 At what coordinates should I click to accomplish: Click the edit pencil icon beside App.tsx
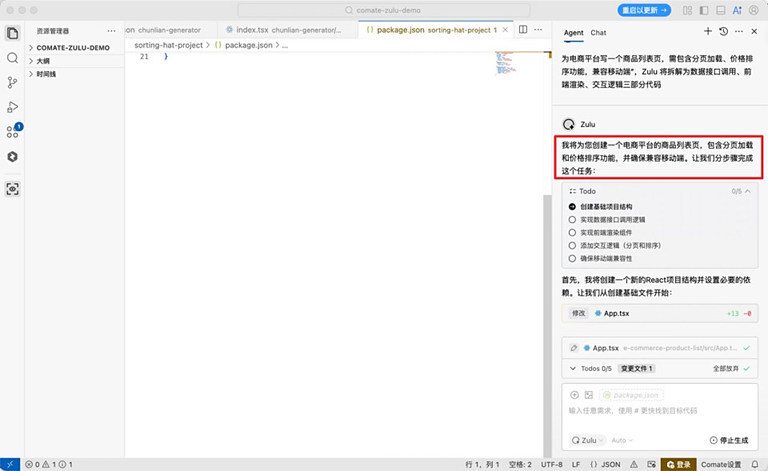pyautogui.click(x=574, y=348)
